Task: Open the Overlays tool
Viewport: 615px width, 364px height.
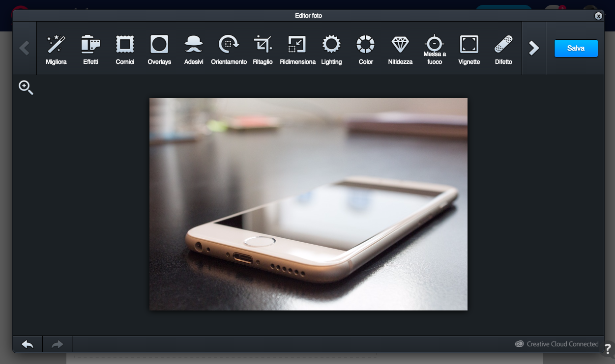Action: 159,48
